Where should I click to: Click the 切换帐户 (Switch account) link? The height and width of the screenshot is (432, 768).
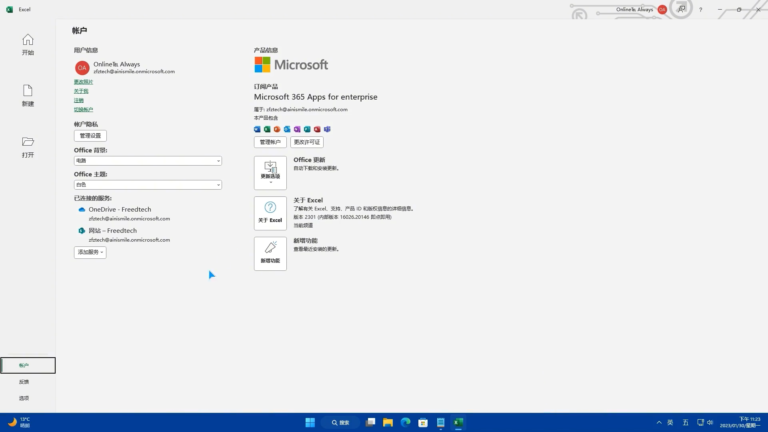point(83,110)
